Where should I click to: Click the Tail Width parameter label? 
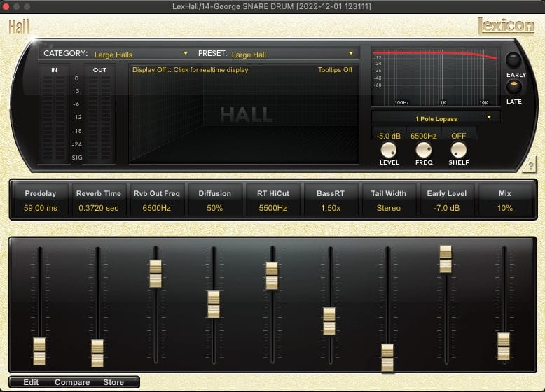[x=389, y=193]
